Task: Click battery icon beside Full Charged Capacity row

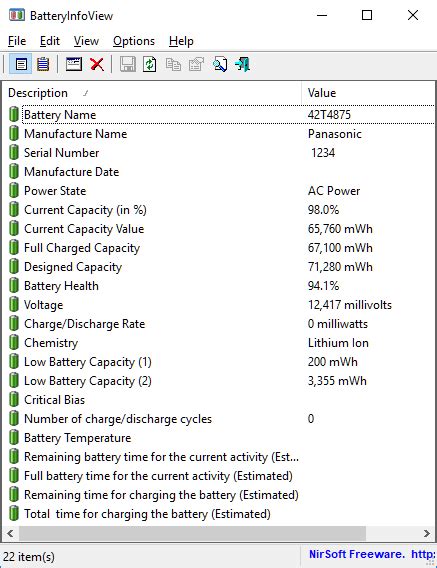Action: 14,247
